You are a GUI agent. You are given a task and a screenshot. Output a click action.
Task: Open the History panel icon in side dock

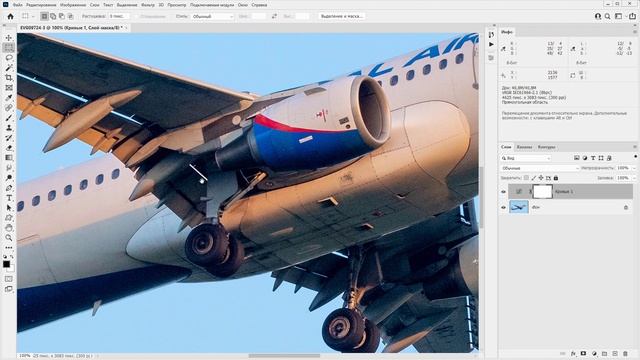pos(491,35)
